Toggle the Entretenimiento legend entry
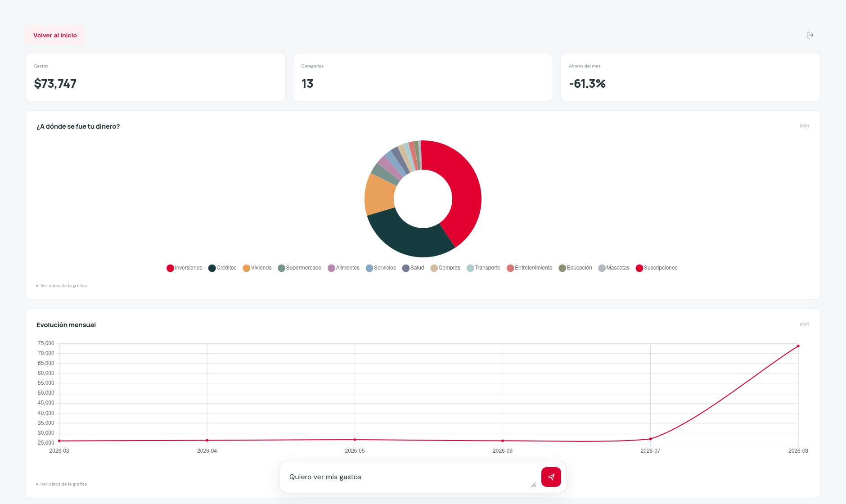The height and width of the screenshot is (504, 846). pos(530,268)
